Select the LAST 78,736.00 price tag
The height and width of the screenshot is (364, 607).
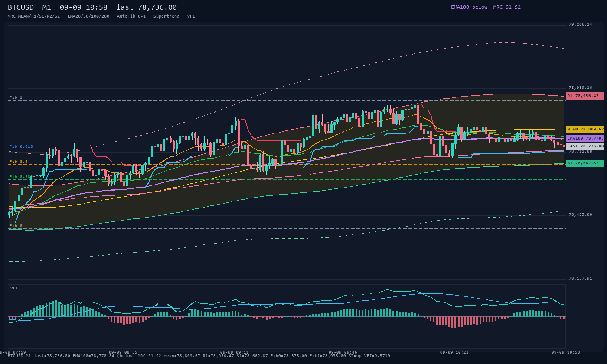point(585,146)
